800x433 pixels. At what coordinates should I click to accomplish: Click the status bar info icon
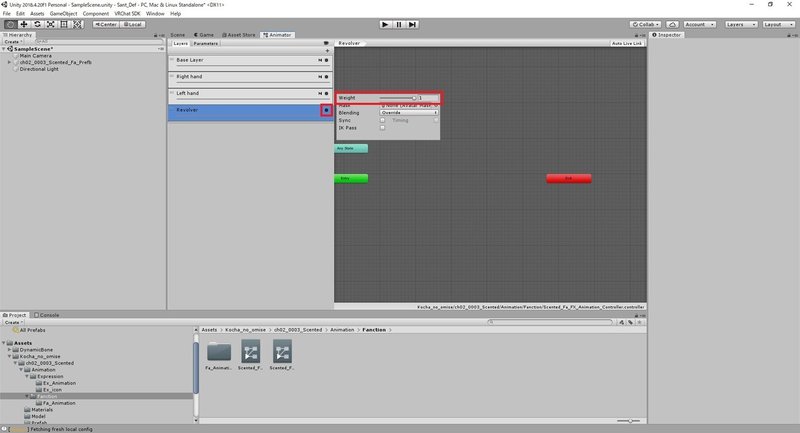(x=4, y=429)
